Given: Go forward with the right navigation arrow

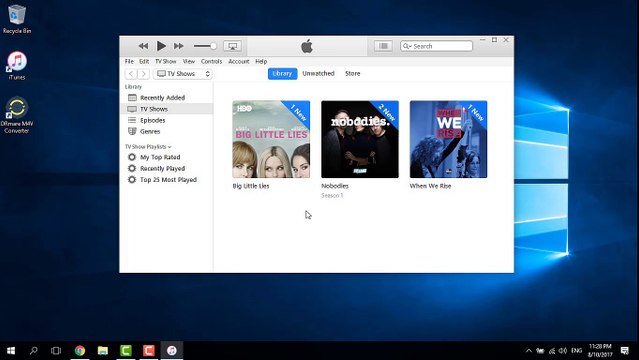Looking at the screenshot, I should click(143, 74).
